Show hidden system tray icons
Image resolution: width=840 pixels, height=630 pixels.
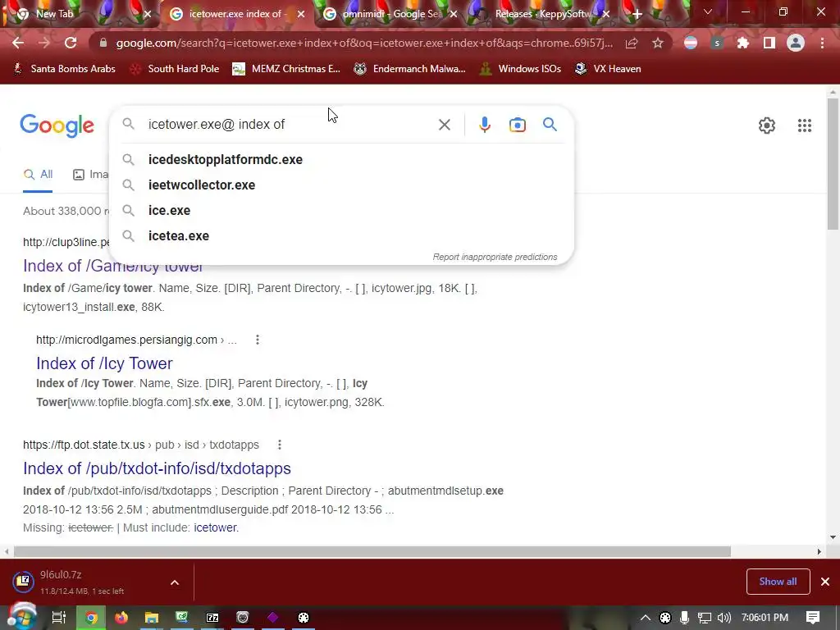[646, 618]
